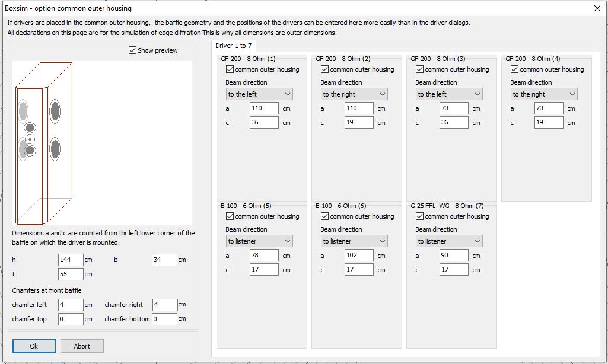
Task: Disable common outer housing for B 100 (5)
Action: coord(230,216)
